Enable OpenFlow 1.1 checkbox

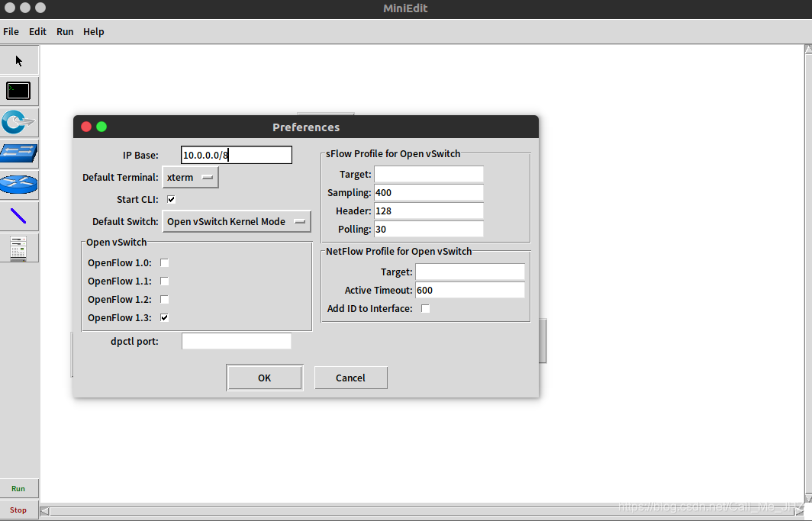(x=164, y=281)
